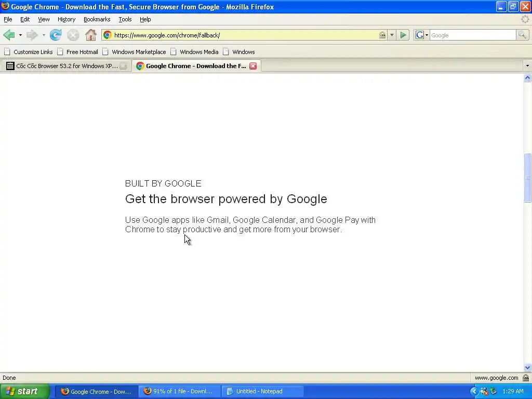Image resolution: width=532 pixels, height=399 pixels.
Task: Open the search engine selector dropdown
Action: coord(422,35)
